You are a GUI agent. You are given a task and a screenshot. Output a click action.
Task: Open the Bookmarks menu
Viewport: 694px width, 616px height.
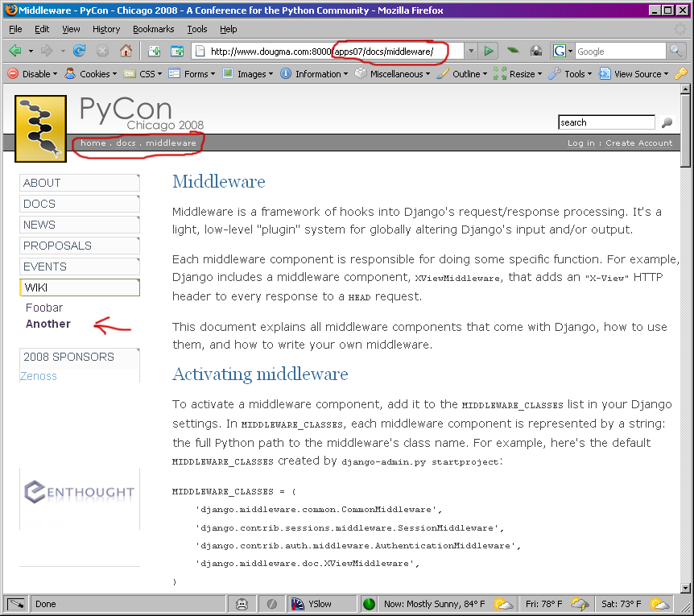click(153, 29)
